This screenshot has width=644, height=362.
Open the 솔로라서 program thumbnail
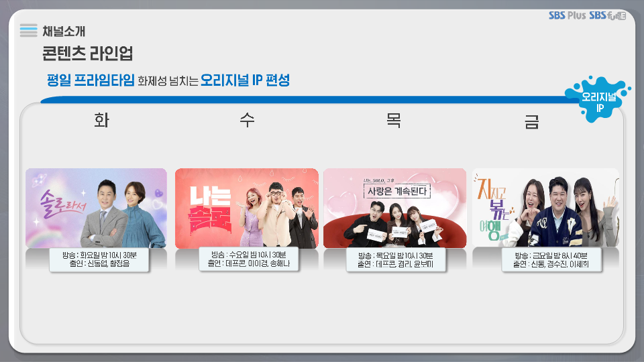point(96,208)
